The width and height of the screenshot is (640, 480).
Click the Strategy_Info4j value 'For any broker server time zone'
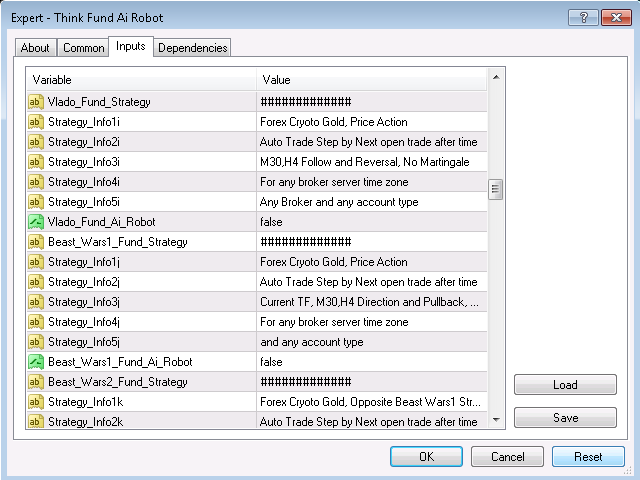334,322
